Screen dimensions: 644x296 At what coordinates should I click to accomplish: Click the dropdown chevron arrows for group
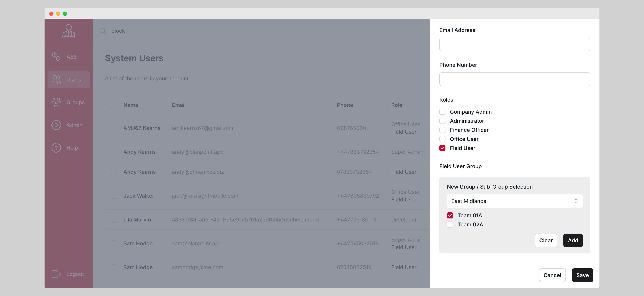[x=576, y=201]
